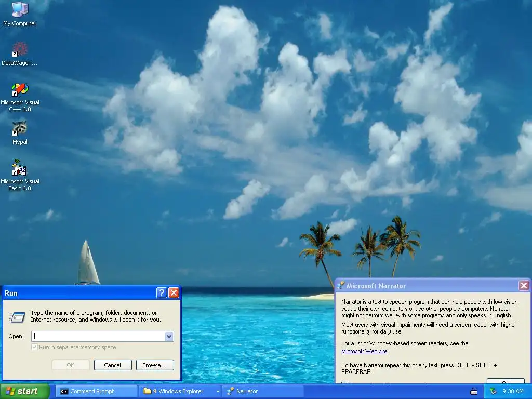
Task: Close the Microsoft Narrator window
Action: click(524, 286)
